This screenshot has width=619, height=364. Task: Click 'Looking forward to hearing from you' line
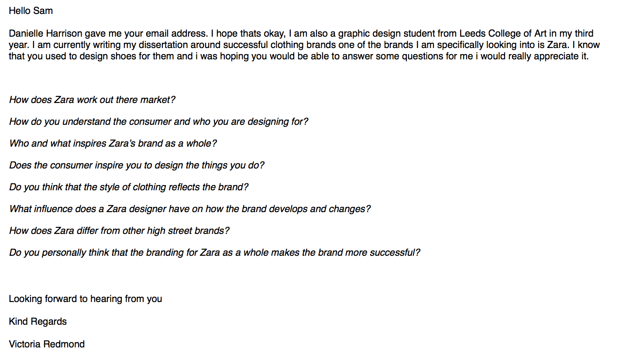tap(86, 299)
